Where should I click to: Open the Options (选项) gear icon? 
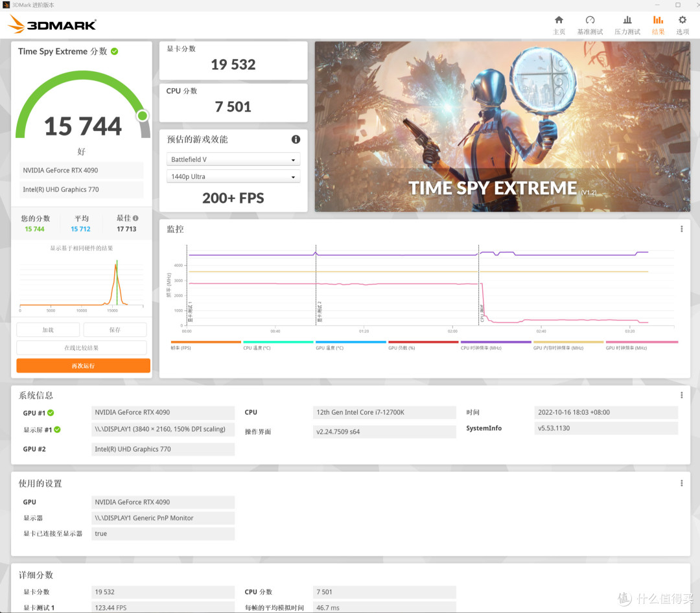pos(682,20)
